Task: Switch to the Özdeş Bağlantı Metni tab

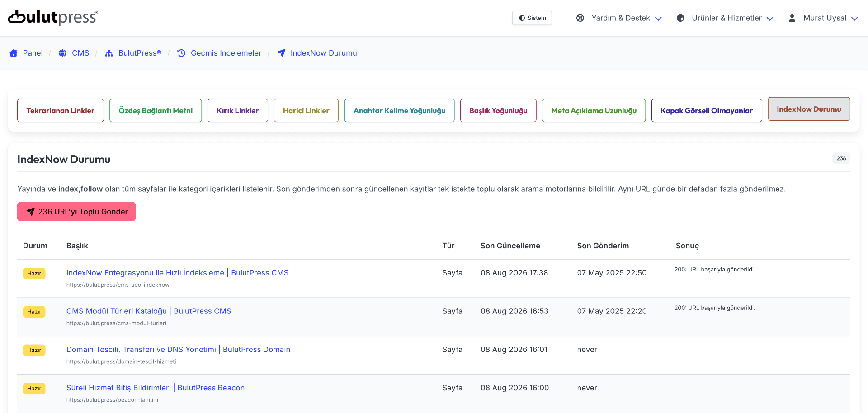Action: click(x=156, y=110)
